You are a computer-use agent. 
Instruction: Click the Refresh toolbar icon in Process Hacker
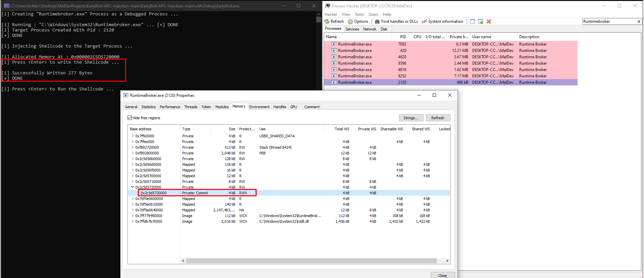pos(327,21)
